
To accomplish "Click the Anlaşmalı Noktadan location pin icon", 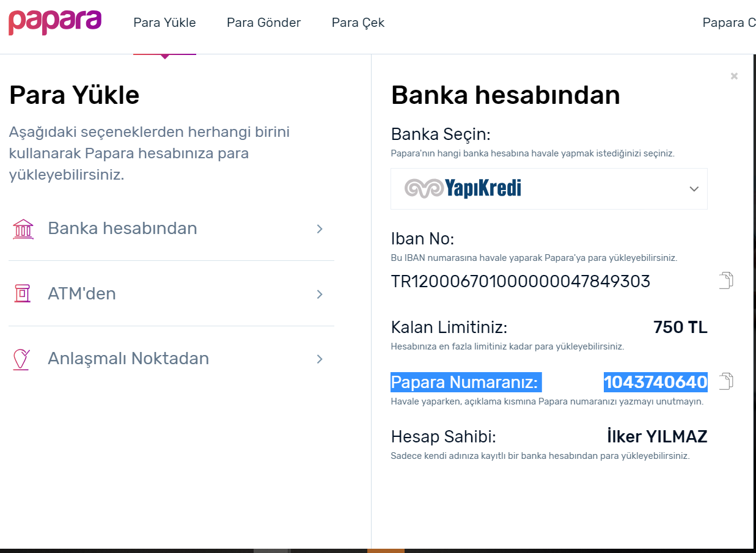I will point(22,359).
